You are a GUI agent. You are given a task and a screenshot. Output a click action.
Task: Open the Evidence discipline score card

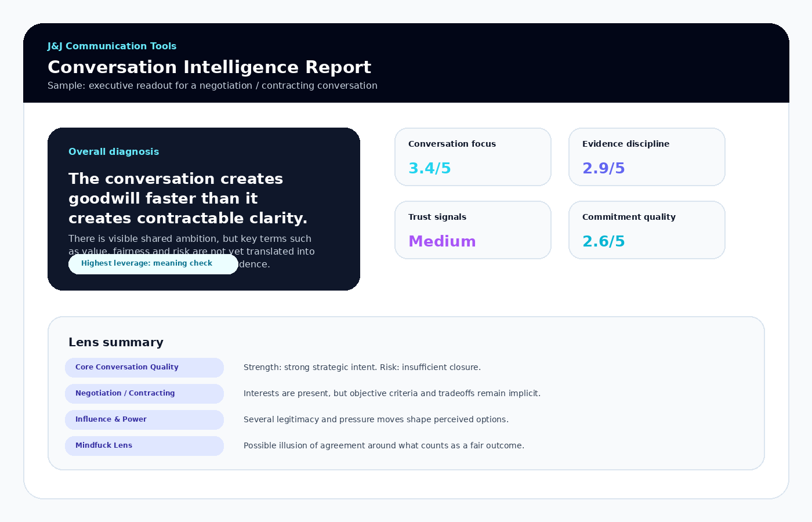(647, 157)
